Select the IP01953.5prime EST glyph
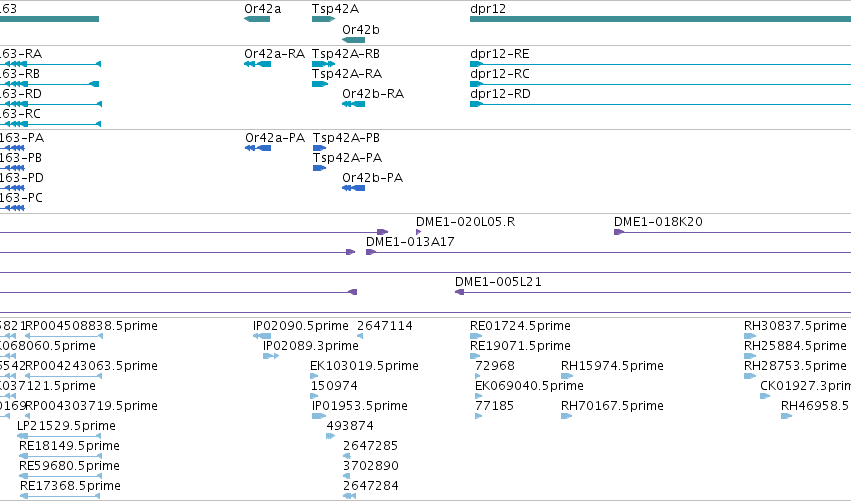 [x=319, y=416]
